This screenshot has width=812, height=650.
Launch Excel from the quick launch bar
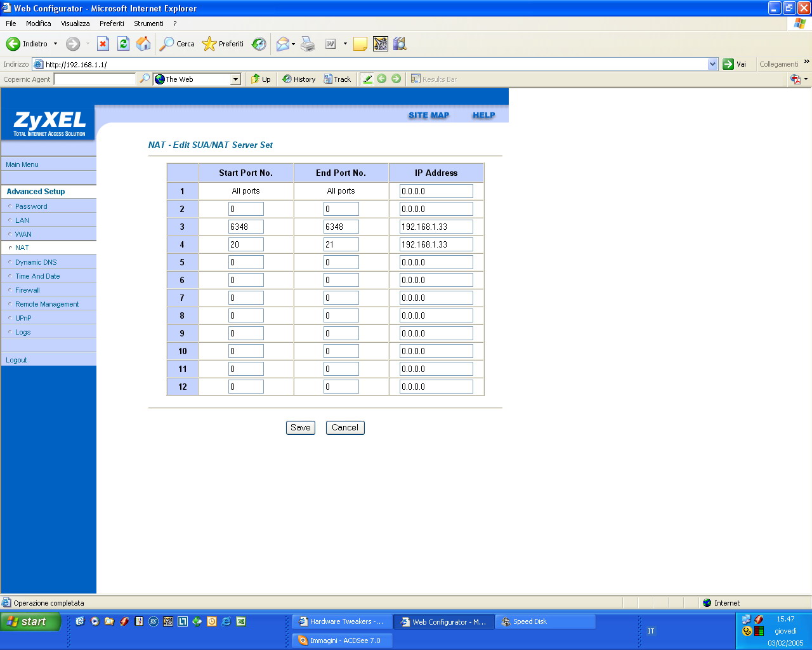tap(241, 621)
